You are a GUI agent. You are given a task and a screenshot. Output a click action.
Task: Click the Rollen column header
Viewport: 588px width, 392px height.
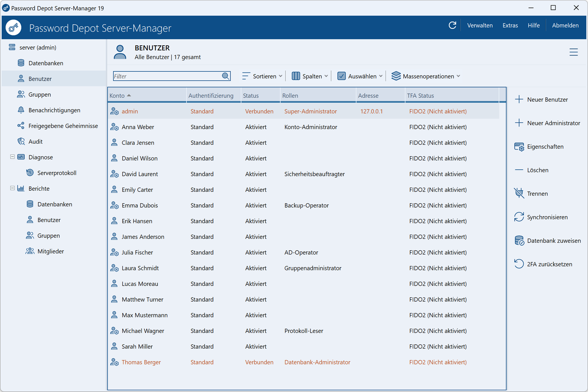(318, 95)
